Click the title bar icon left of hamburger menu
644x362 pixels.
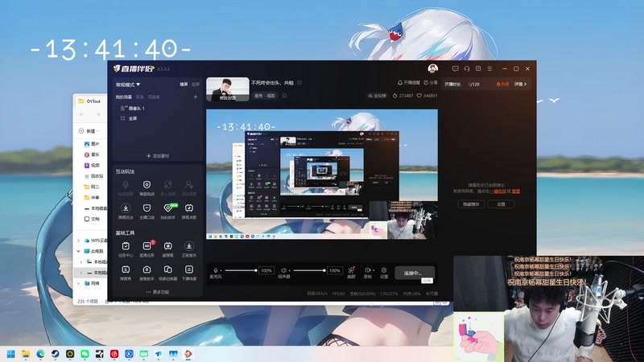pyautogui.click(x=478, y=68)
